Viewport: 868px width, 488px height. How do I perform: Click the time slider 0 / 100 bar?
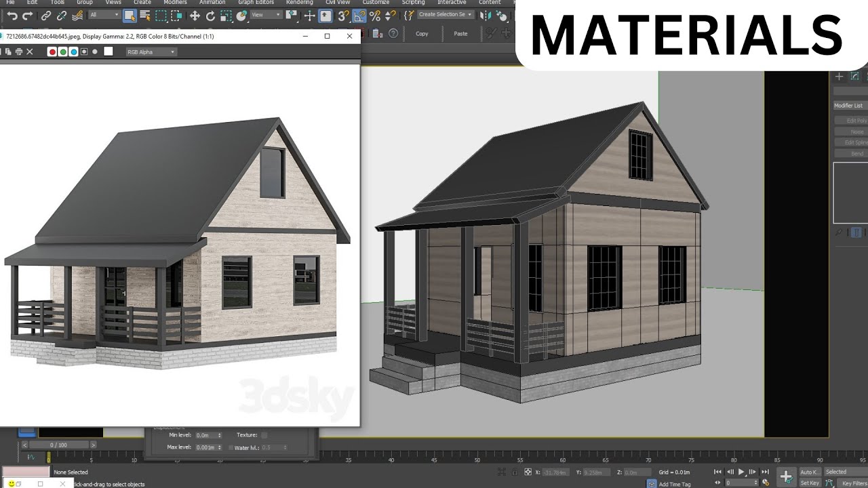click(x=58, y=445)
